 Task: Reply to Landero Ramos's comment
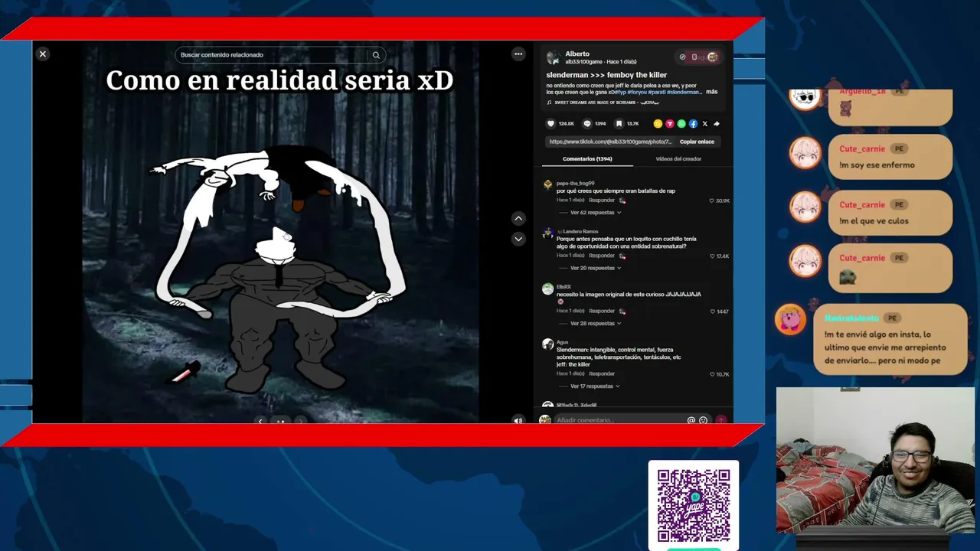[602, 256]
